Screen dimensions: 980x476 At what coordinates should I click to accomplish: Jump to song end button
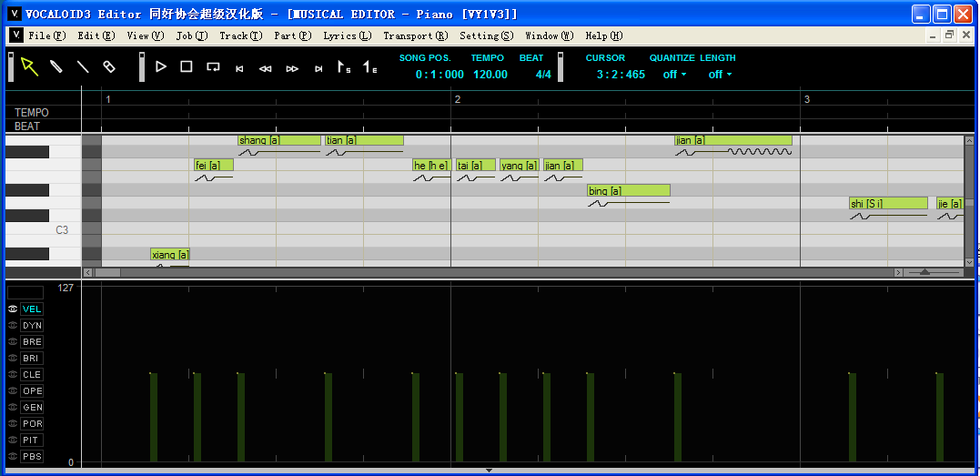[318, 69]
